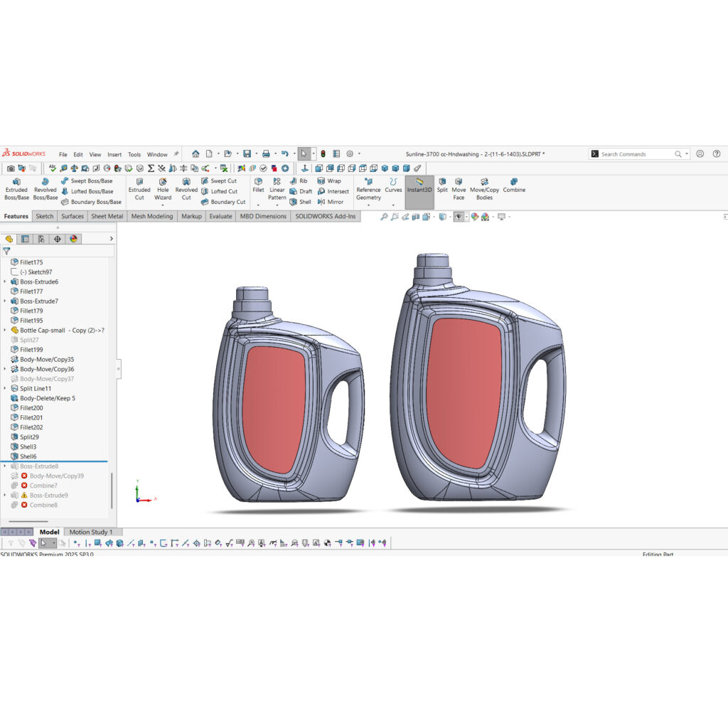The width and height of the screenshot is (728, 728).
Task: Expand the FeatureManager panel tabs arrow
Action: point(112,239)
